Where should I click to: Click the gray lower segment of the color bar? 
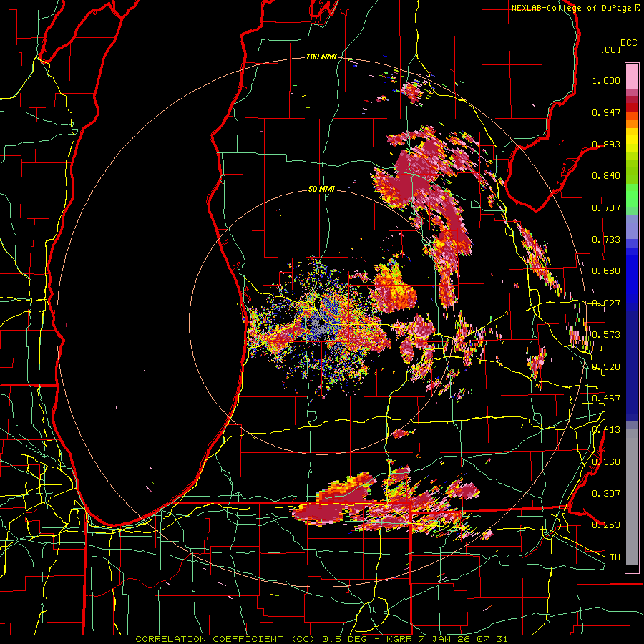632,497
